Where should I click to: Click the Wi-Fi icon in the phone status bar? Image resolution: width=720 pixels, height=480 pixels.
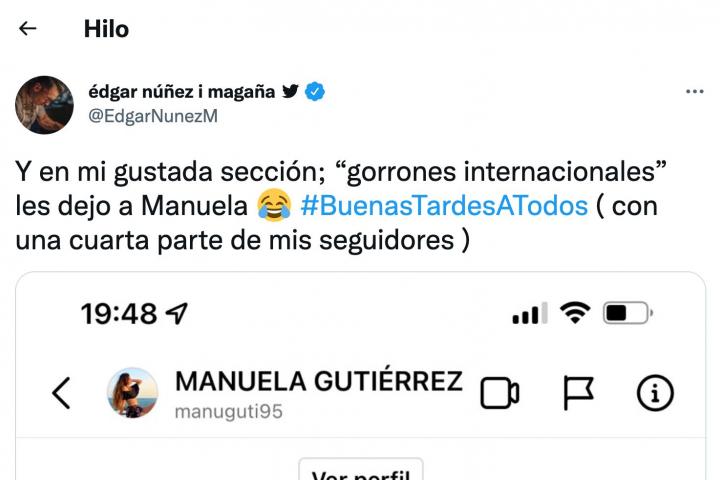tap(575, 313)
